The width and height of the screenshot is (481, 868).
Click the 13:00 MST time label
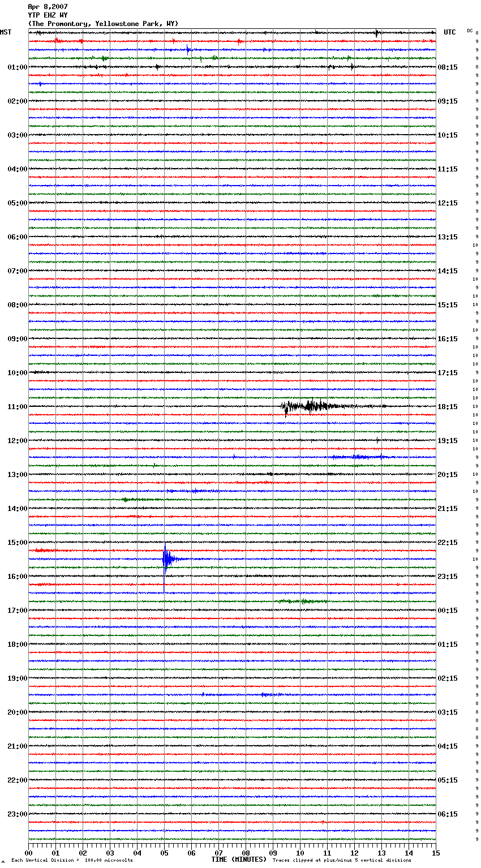click(17, 475)
